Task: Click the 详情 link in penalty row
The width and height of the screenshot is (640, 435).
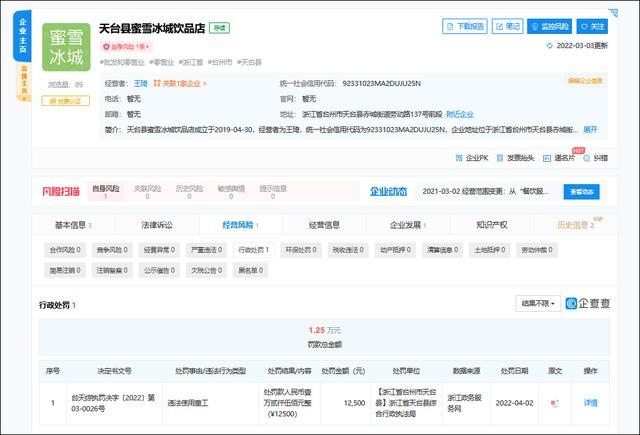Action: (x=590, y=403)
